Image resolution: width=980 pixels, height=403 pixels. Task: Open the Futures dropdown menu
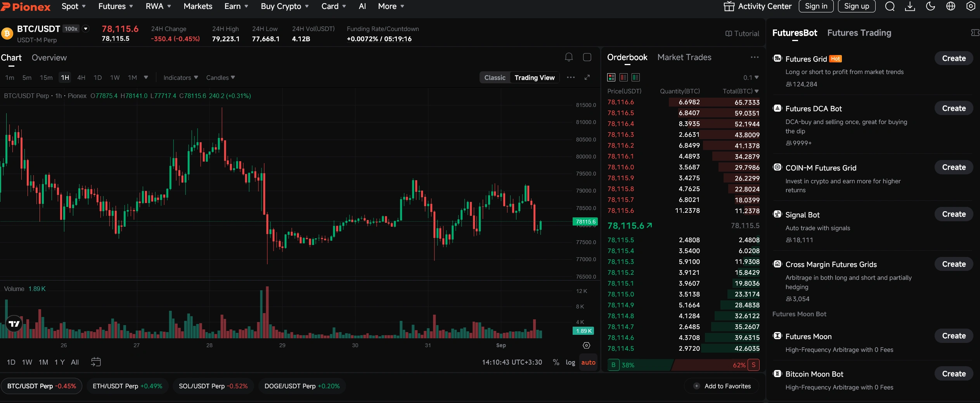pyautogui.click(x=116, y=6)
